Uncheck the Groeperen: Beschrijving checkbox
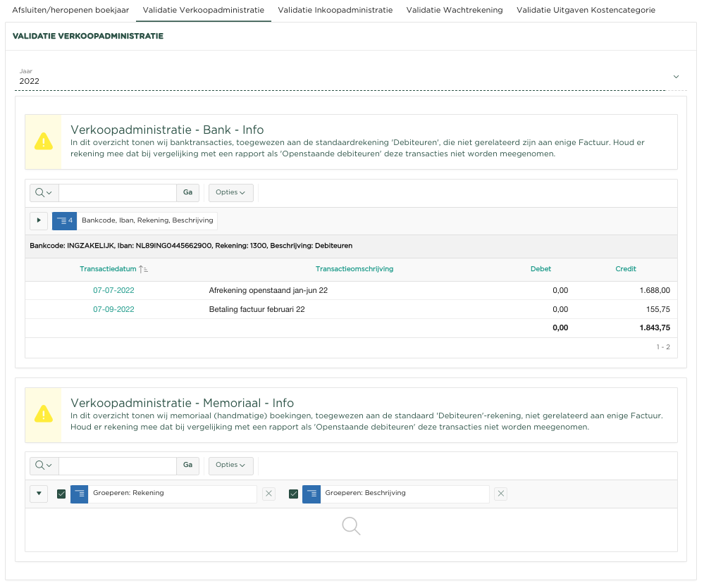 tap(293, 494)
